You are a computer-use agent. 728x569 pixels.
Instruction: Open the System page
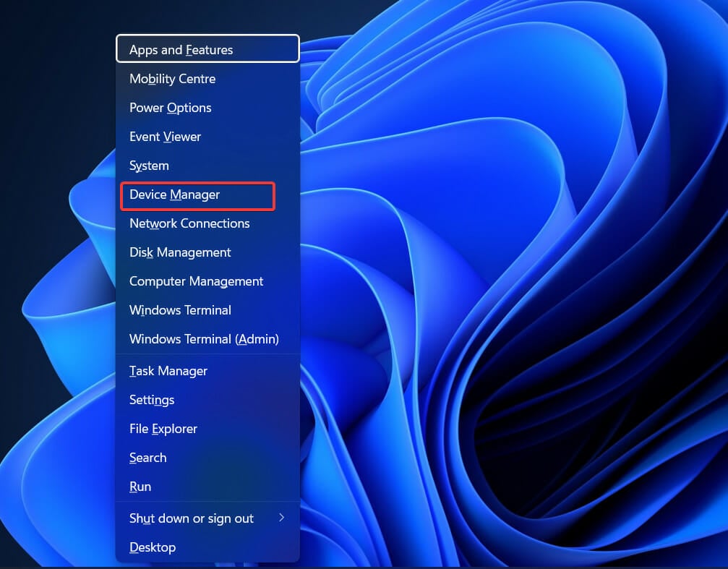(x=149, y=166)
